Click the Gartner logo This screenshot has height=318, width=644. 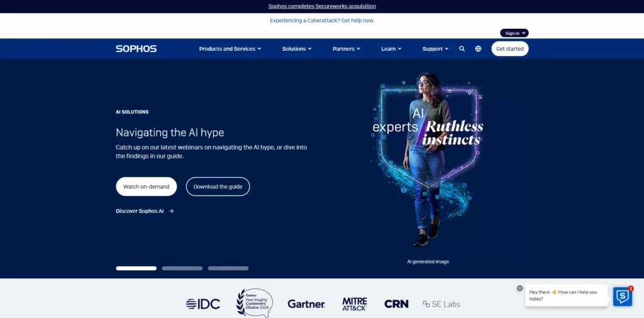tap(306, 304)
